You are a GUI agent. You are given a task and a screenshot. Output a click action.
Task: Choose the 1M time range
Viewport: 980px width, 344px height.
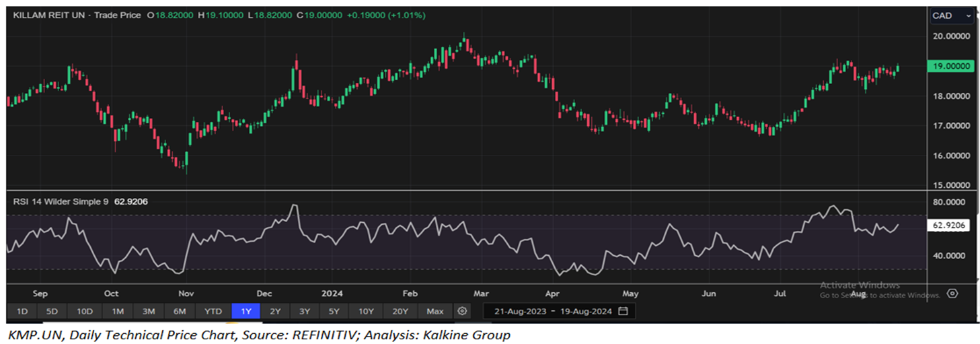tap(118, 311)
